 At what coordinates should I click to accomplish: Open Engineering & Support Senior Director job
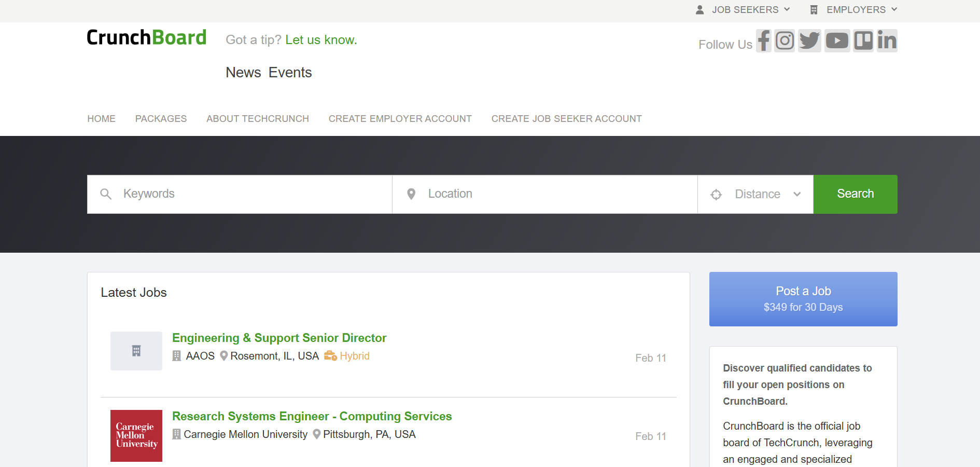tap(279, 338)
